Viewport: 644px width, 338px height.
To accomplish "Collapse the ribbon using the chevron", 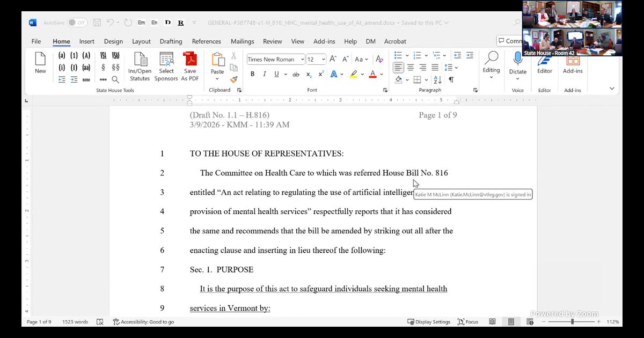I will tap(612, 89).
